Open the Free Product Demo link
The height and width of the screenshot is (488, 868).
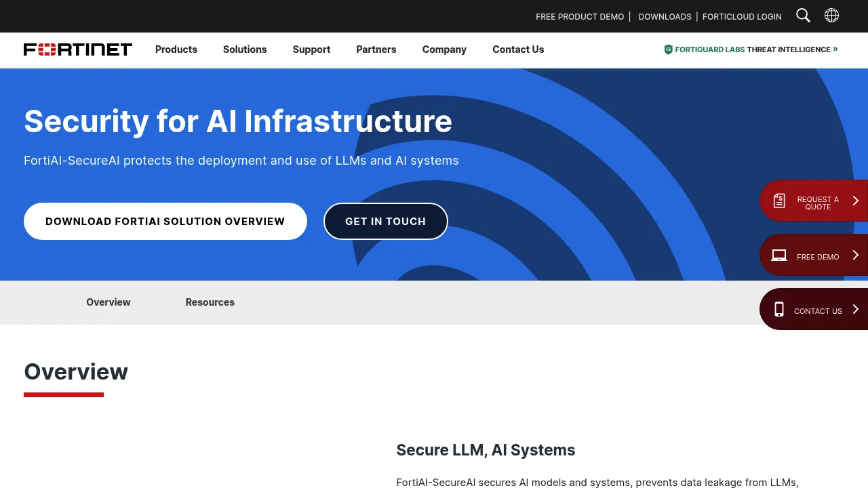coord(580,16)
